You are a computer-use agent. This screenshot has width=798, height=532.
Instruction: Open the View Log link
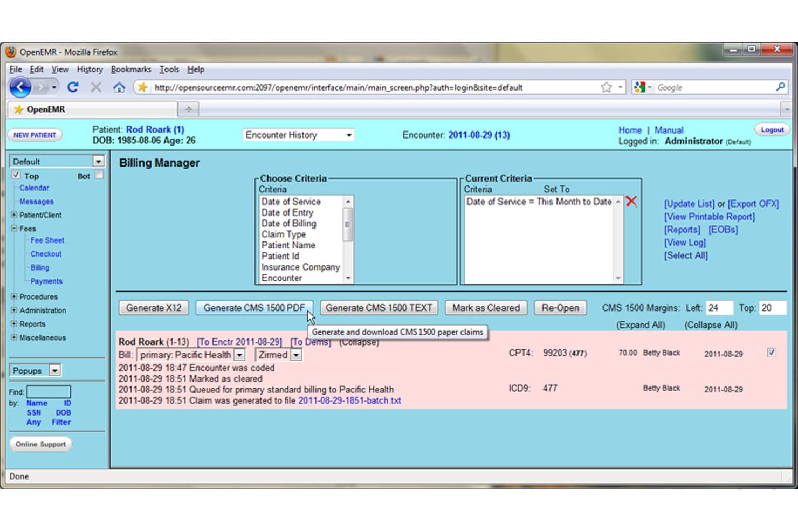coord(685,243)
